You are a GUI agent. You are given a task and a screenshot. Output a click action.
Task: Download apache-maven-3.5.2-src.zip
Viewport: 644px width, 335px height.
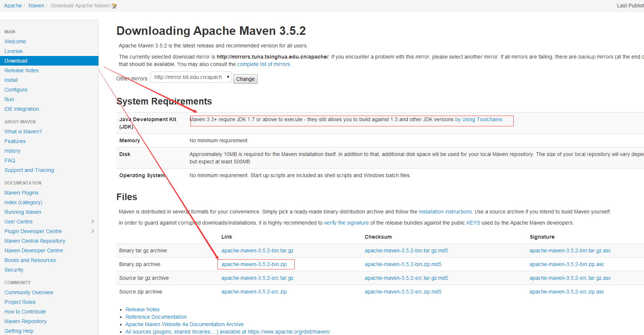pyautogui.click(x=254, y=292)
